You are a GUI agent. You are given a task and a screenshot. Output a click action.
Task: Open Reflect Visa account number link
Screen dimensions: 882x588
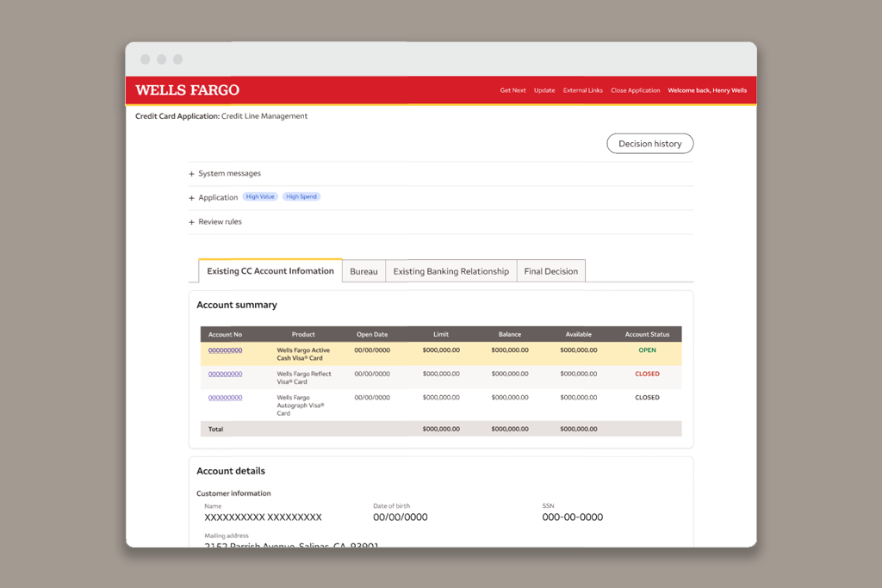point(225,374)
